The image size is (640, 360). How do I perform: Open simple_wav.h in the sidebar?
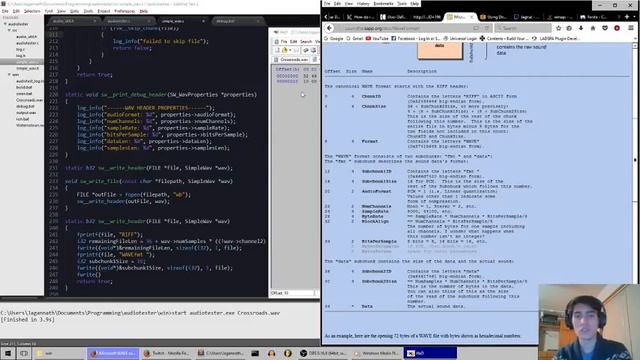(27, 68)
